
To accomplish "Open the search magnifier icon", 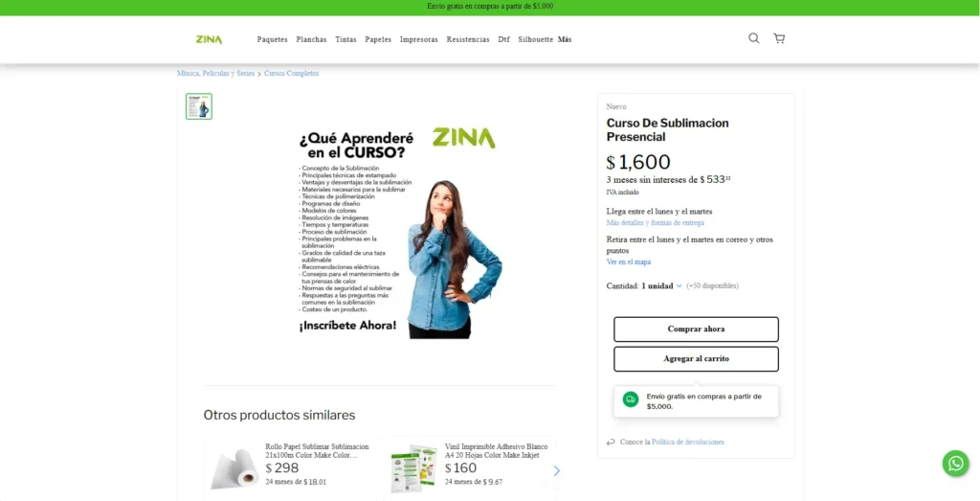I will pyautogui.click(x=754, y=38).
